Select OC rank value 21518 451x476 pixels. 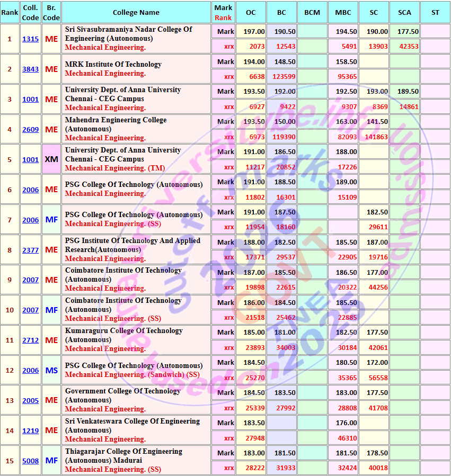pos(255,318)
